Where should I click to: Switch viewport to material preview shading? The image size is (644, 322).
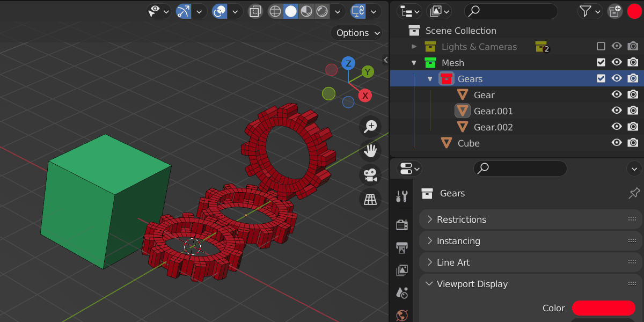(306, 11)
